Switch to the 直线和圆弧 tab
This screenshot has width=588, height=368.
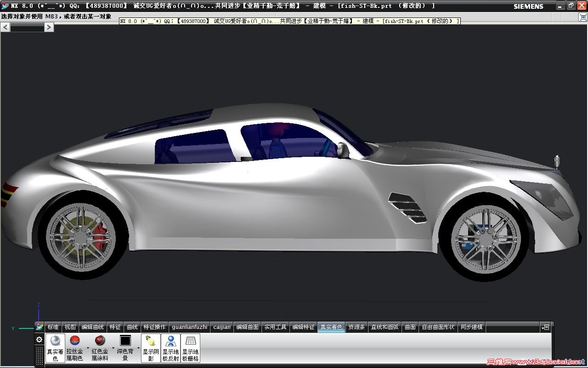pyautogui.click(x=385, y=327)
